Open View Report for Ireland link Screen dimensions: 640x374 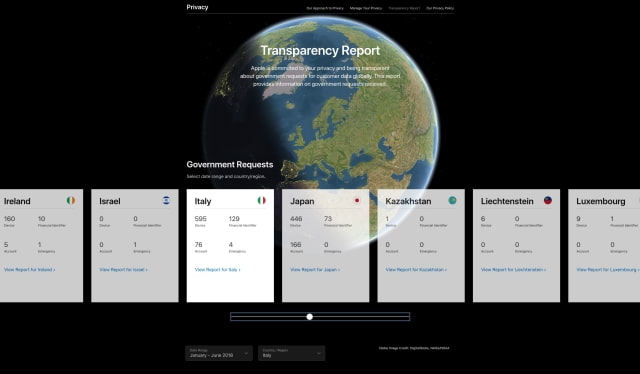(x=29, y=269)
